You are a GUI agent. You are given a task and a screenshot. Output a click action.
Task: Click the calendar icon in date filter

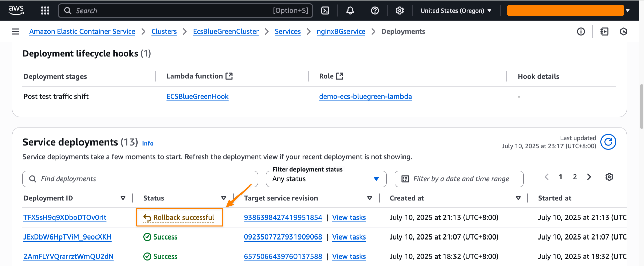pyautogui.click(x=405, y=179)
